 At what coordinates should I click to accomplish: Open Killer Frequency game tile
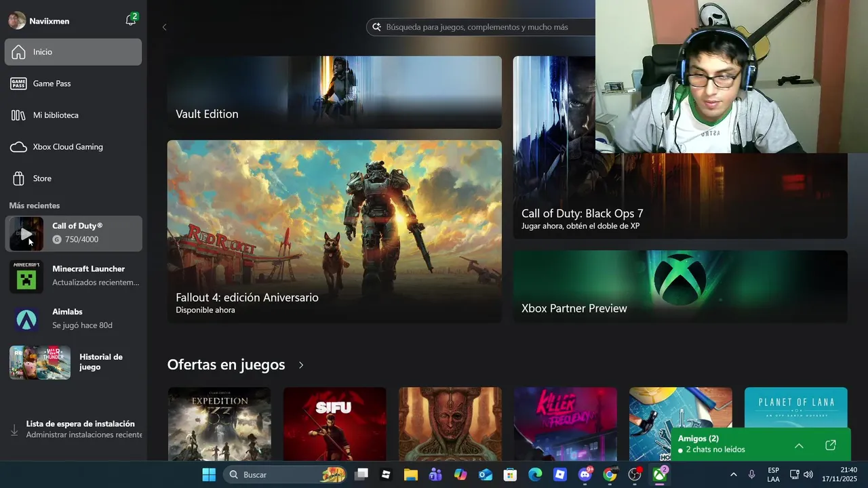566,424
